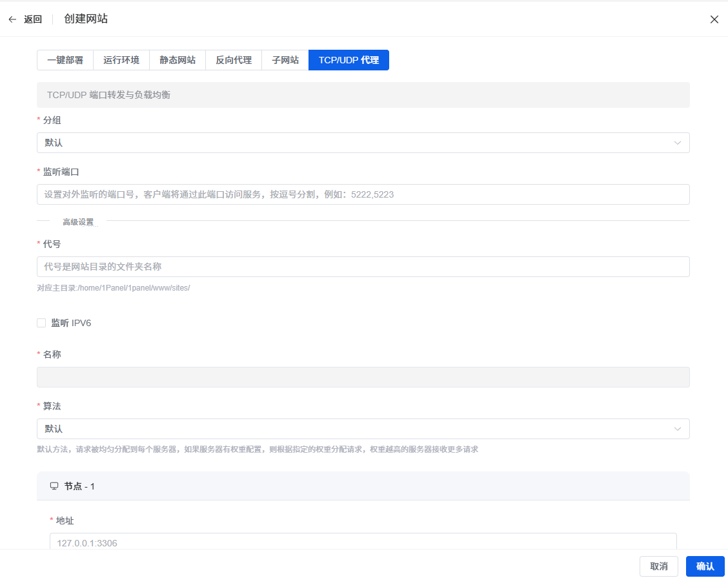Focus the 监听端口 port input field

(363, 194)
